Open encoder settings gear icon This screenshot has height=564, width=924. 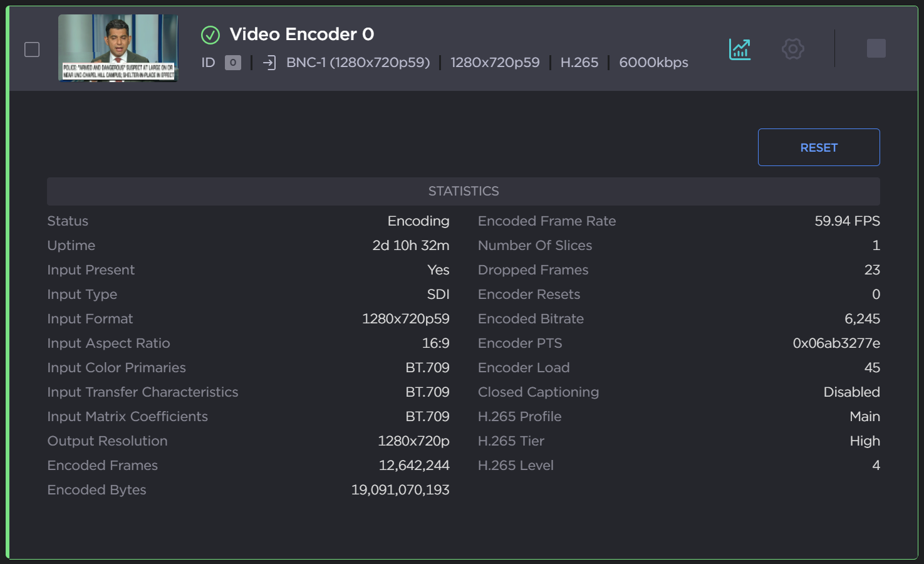click(x=792, y=49)
